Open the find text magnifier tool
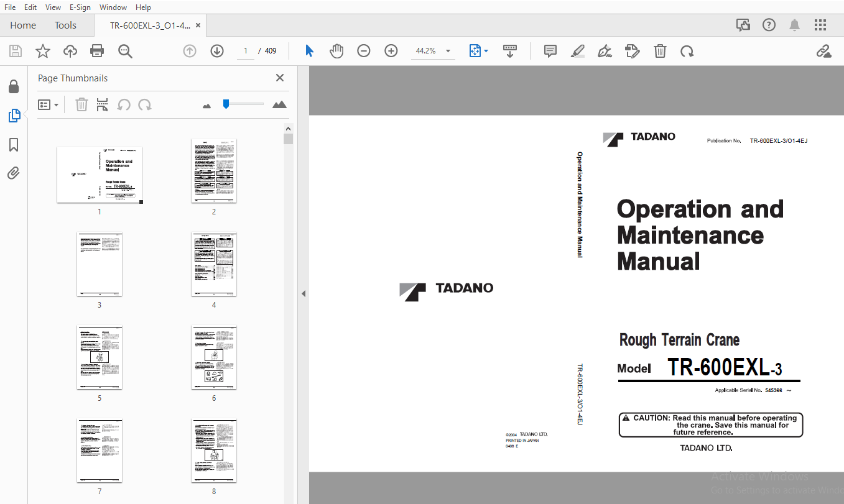Image resolution: width=844 pixels, height=504 pixels. (x=125, y=51)
